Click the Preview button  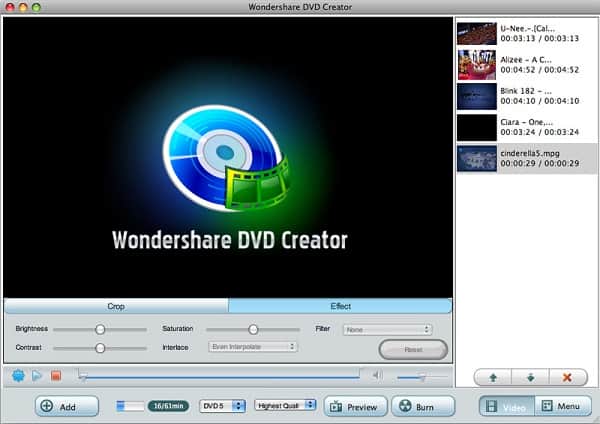coord(354,406)
